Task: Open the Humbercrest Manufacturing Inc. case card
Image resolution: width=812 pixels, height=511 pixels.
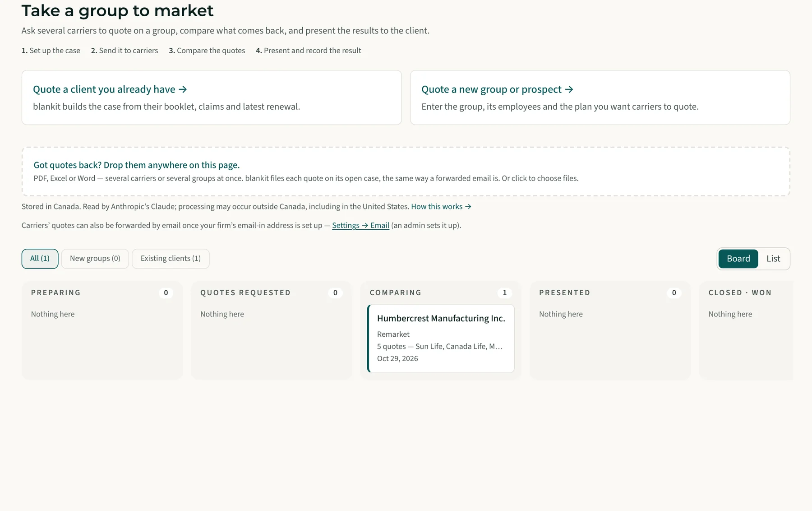Action: (x=441, y=339)
